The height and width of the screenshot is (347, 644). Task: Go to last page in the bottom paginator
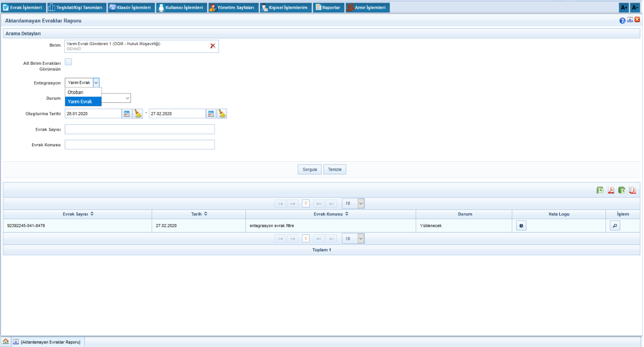[x=331, y=239]
